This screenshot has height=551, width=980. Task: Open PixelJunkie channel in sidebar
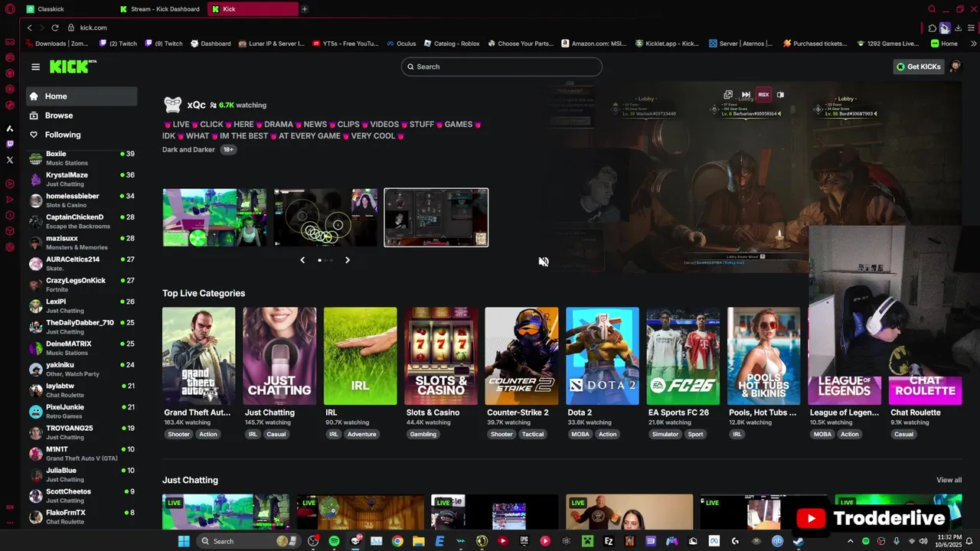pos(81,411)
